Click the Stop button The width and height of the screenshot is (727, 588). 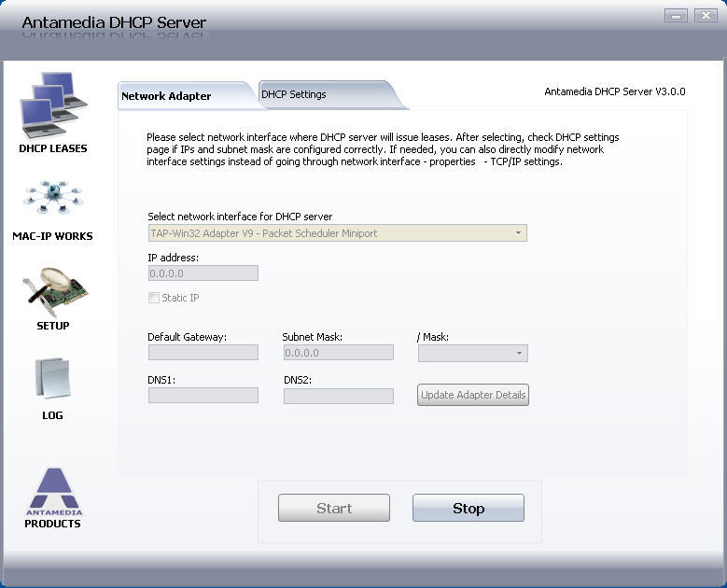tap(468, 508)
